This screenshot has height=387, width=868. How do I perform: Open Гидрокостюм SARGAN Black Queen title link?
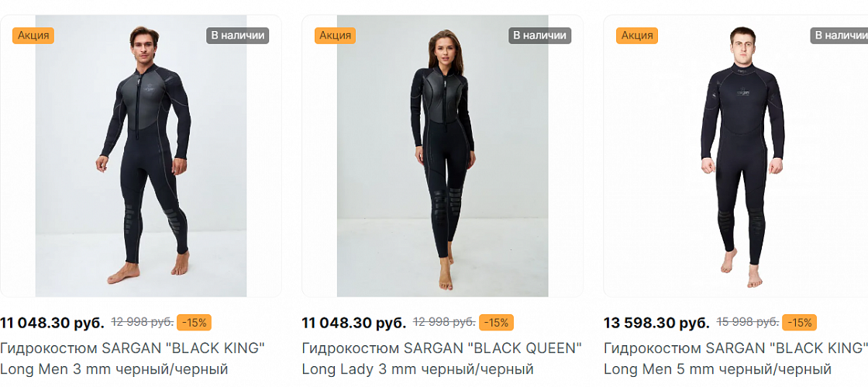click(442, 358)
